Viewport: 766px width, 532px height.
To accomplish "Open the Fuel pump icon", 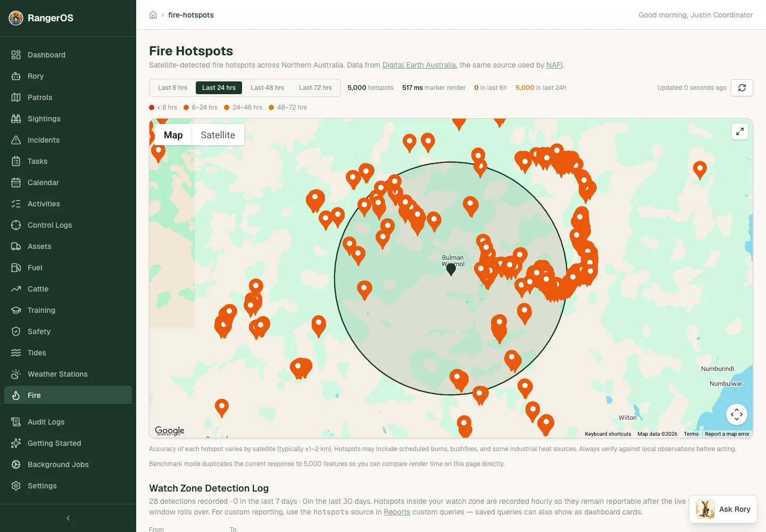I will [16, 268].
